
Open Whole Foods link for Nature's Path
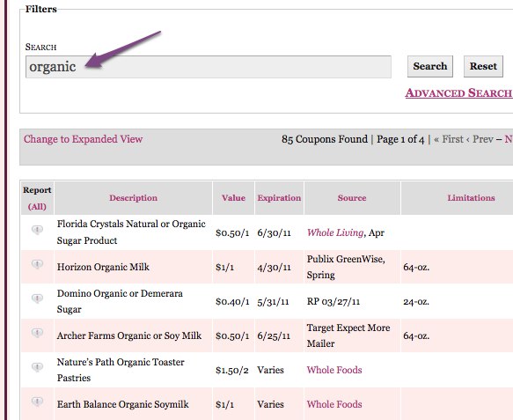(334, 370)
